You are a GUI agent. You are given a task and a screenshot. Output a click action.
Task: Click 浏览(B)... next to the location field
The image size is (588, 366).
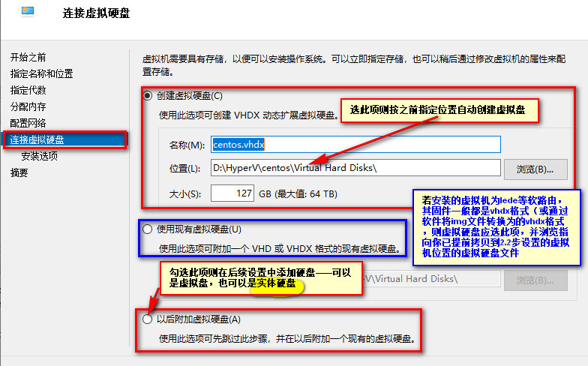(x=535, y=169)
